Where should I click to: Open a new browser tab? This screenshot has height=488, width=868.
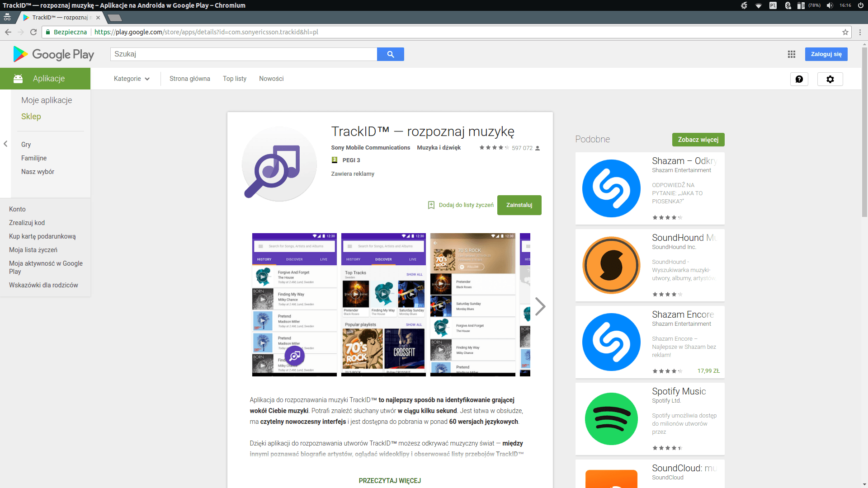(x=115, y=18)
